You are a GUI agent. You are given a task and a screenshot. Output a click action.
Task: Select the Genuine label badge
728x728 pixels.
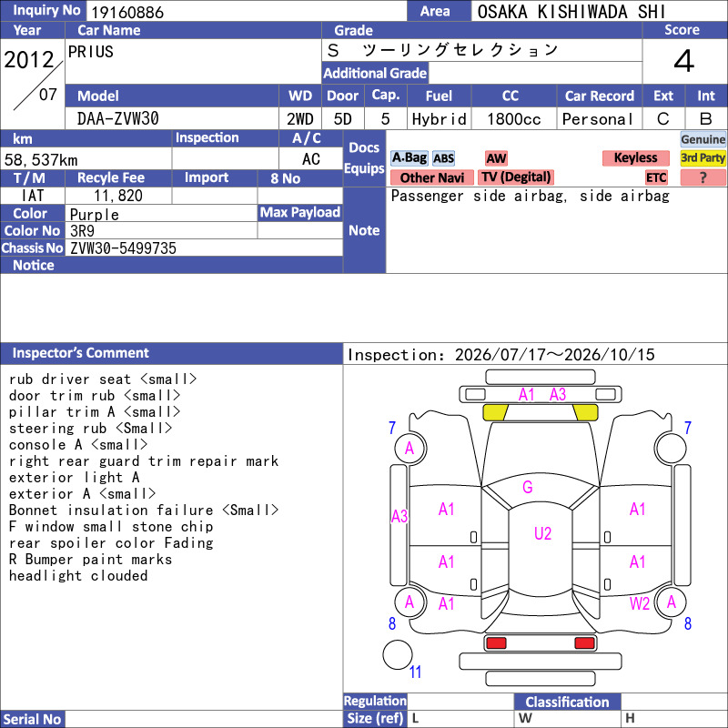pyautogui.click(x=703, y=139)
